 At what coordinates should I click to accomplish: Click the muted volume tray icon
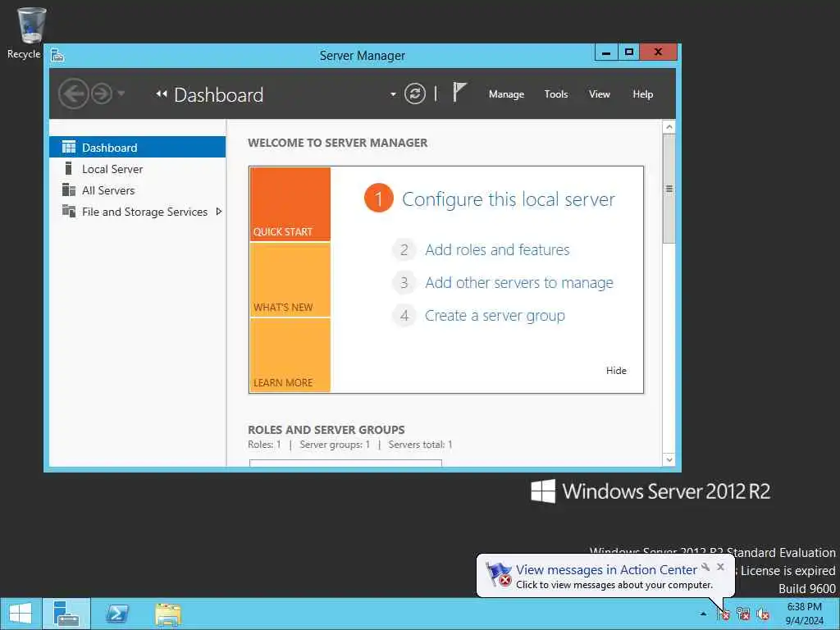point(764,614)
